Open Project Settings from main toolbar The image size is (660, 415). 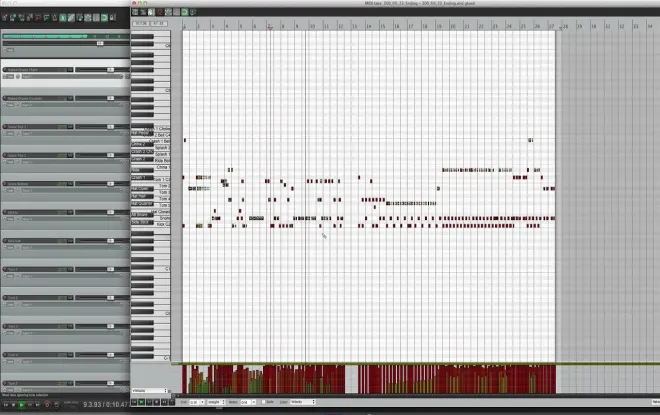[x=29, y=18]
